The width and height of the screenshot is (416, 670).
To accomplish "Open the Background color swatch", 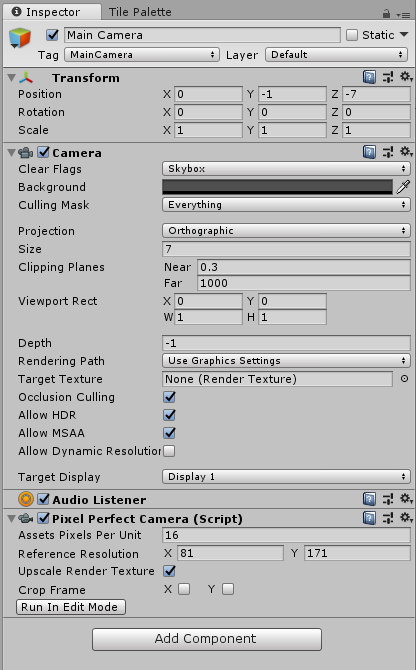I will (277, 187).
